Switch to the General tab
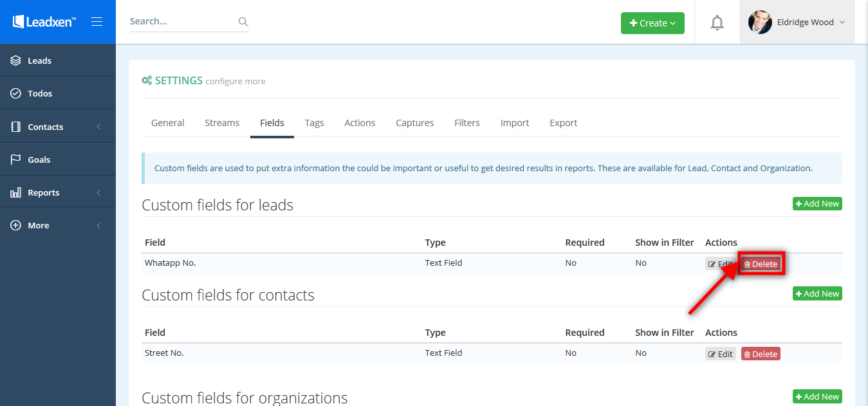Viewport: 868px width, 406px height. pos(168,123)
